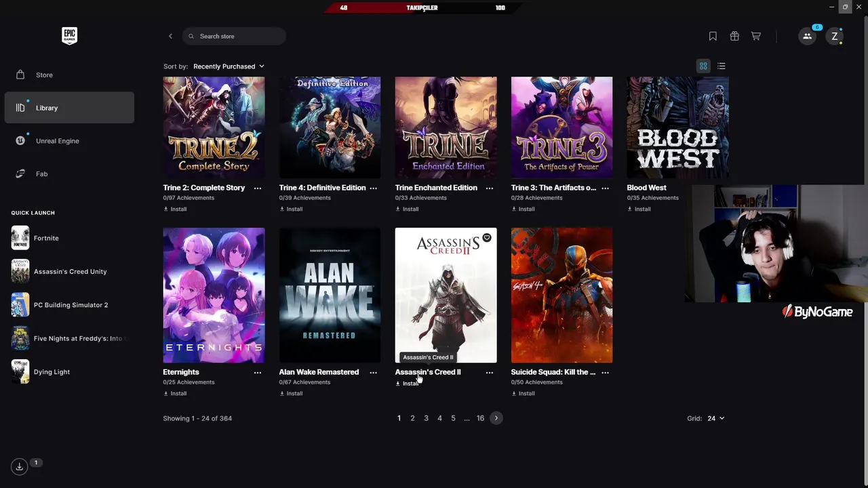The width and height of the screenshot is (868, 488).
Task: Install Trine 4: Definitive Edition
Action: coord(291,209)
